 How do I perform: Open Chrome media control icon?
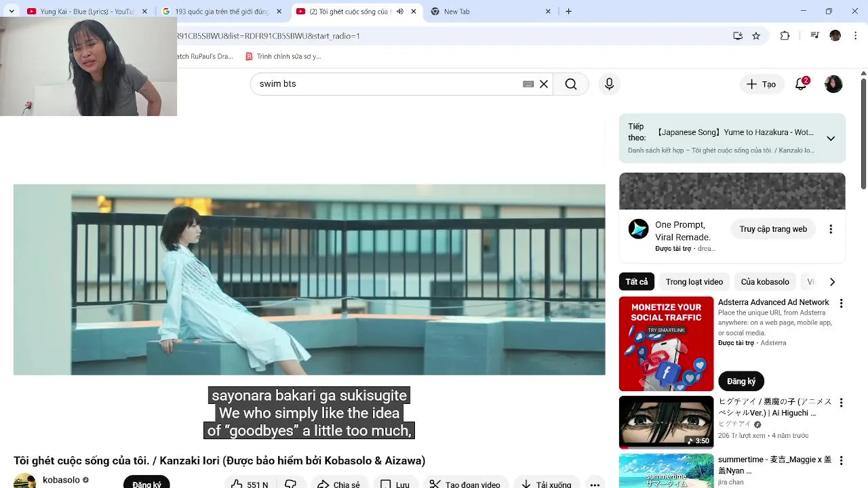815,36
